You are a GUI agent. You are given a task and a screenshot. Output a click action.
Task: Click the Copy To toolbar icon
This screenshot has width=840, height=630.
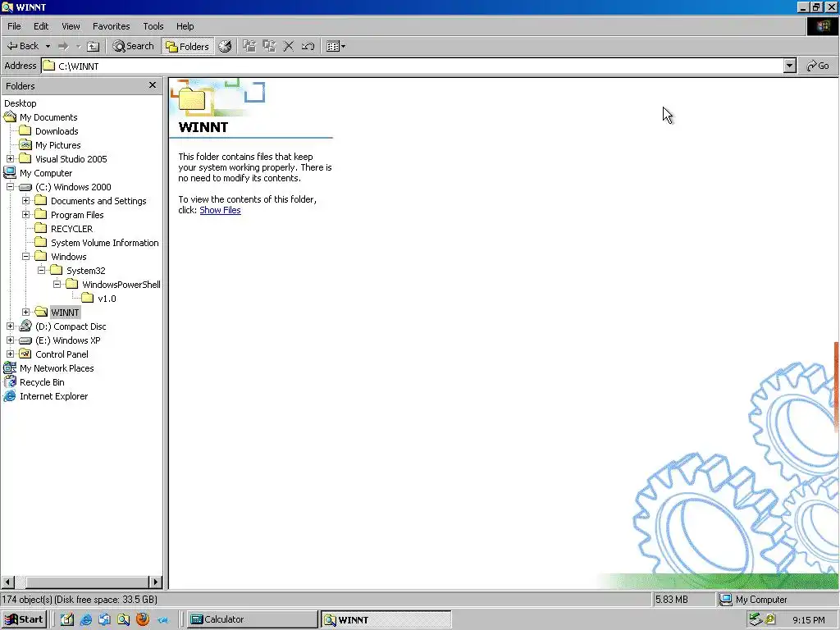point(269,46)
